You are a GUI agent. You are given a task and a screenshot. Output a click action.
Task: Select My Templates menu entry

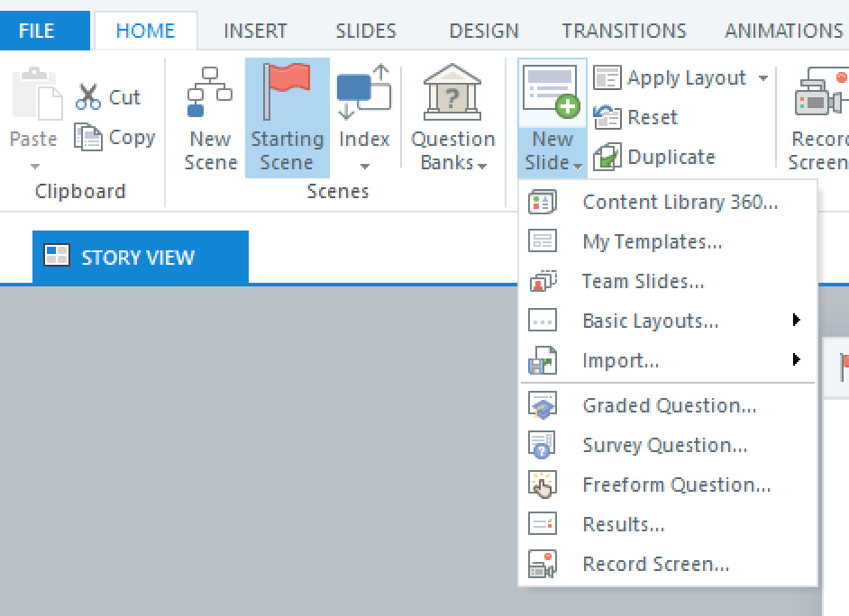(652, 241)
